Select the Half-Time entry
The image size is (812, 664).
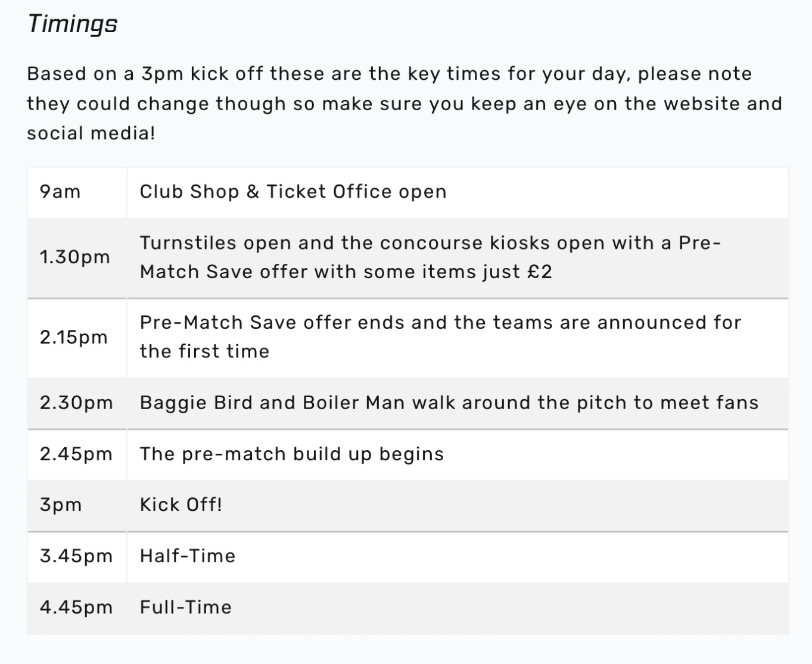(x=188, y=556)
